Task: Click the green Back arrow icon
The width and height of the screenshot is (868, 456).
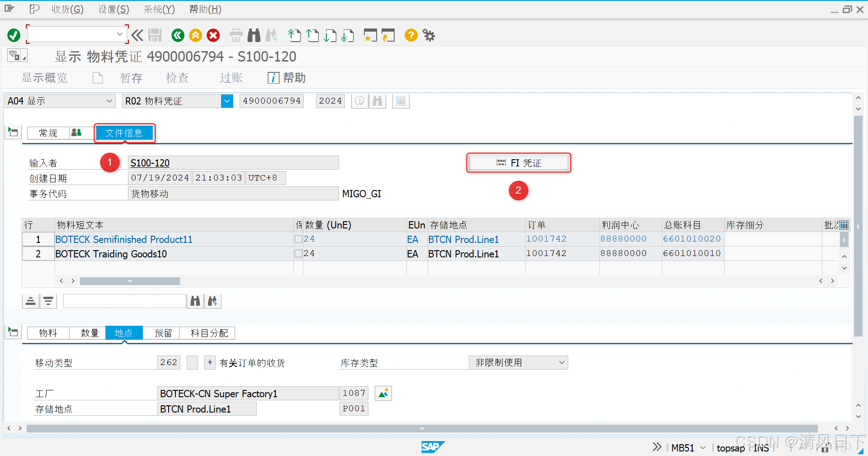Action: 178,35
